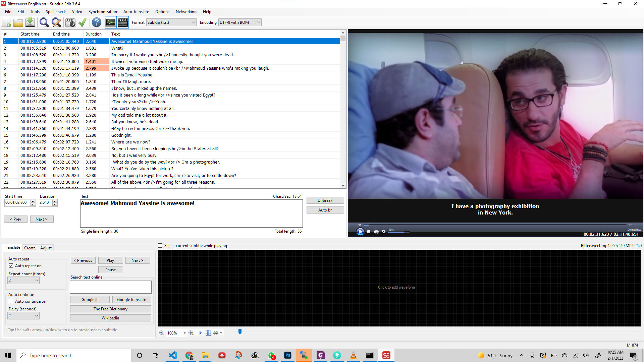The width and height of the screenshot is (644, 362).
Task: Open the Spell check menu
Action: click(56, 12)
